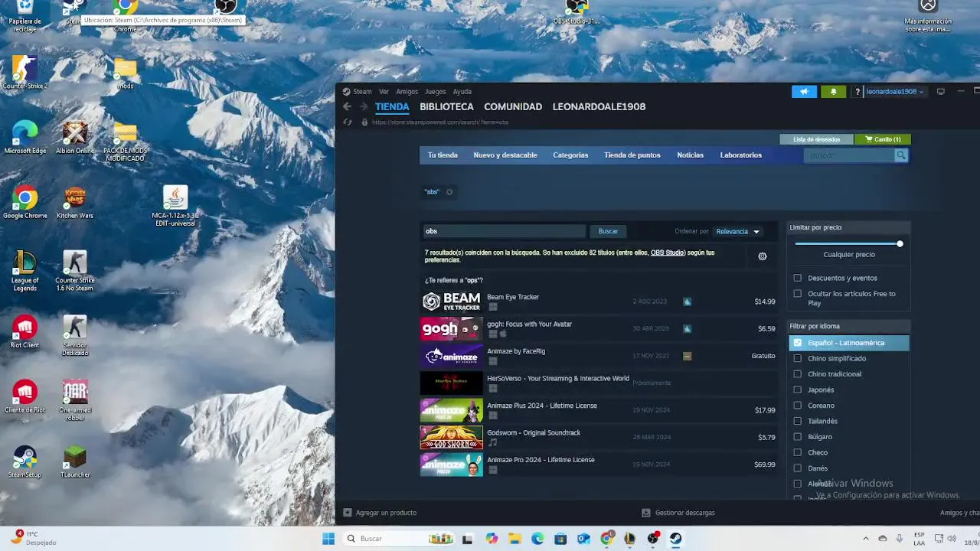Open the Amigos menu
The image size is (980, 551).
coord(407,92)
